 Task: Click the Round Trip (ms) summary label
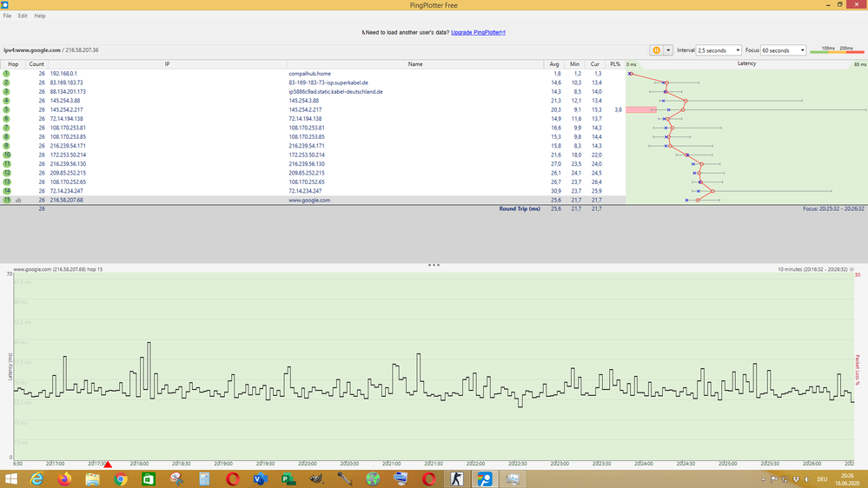point(520,208)
